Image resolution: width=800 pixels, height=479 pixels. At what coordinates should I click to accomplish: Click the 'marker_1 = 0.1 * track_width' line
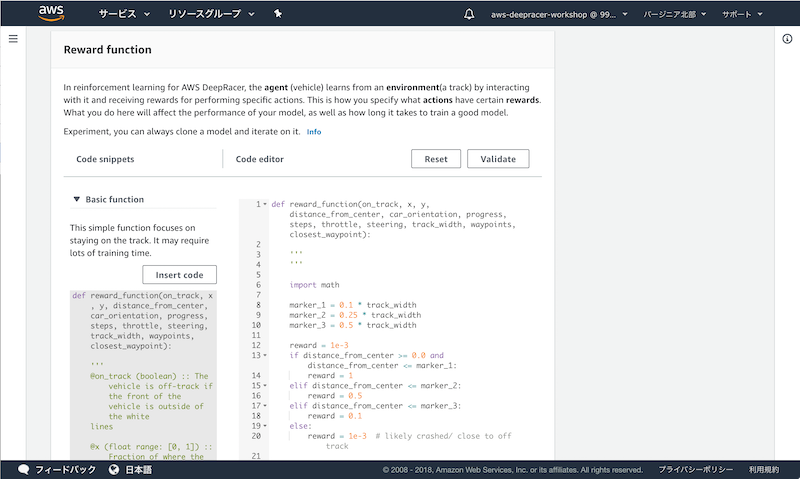coord(353,305)
